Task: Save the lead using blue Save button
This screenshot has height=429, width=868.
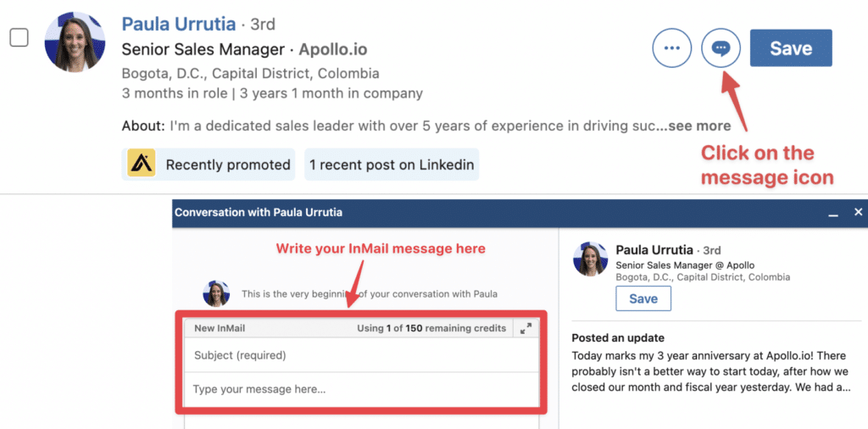Action: click(x=791, y=48)
